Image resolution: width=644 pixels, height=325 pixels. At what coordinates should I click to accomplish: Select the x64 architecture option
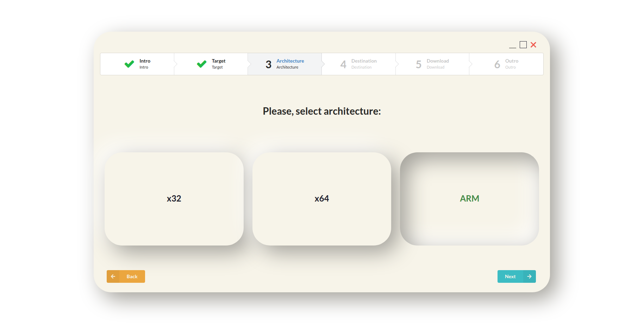[321, 198]
